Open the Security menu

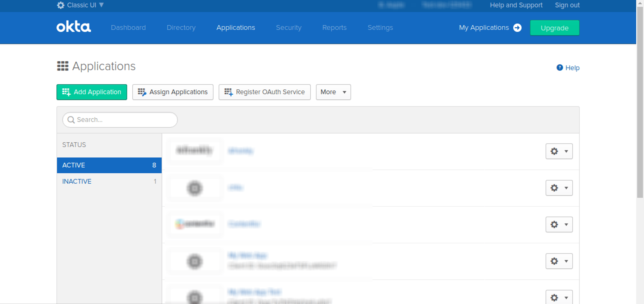(288, 28)
